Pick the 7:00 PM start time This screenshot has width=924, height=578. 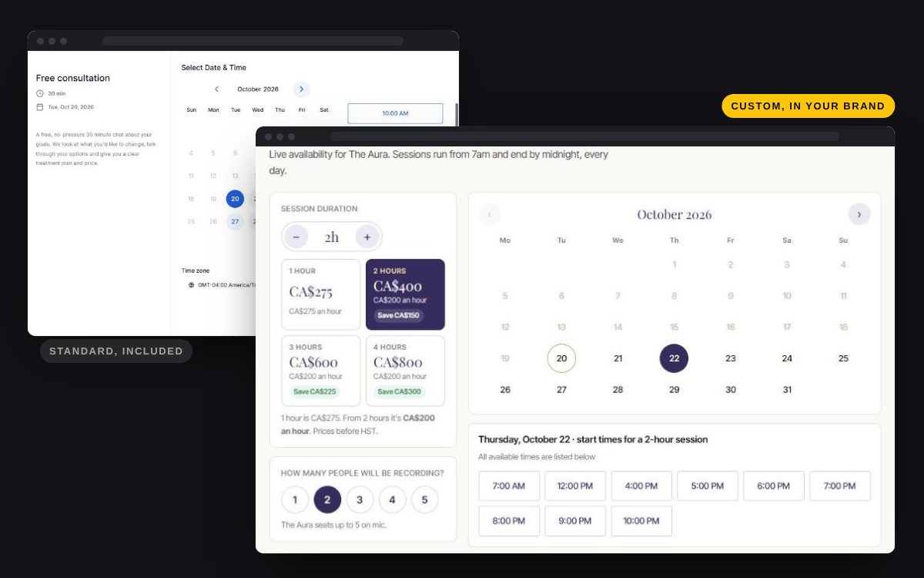(840, 486)
